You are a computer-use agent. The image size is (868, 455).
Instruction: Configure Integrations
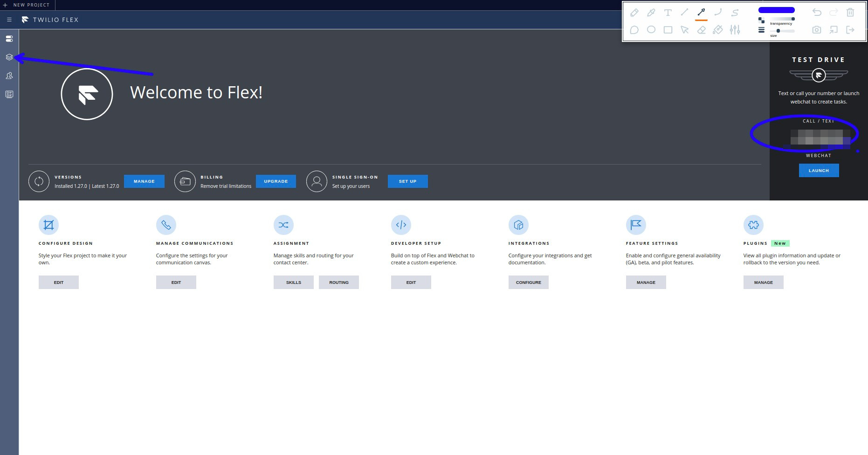point(529,283)
